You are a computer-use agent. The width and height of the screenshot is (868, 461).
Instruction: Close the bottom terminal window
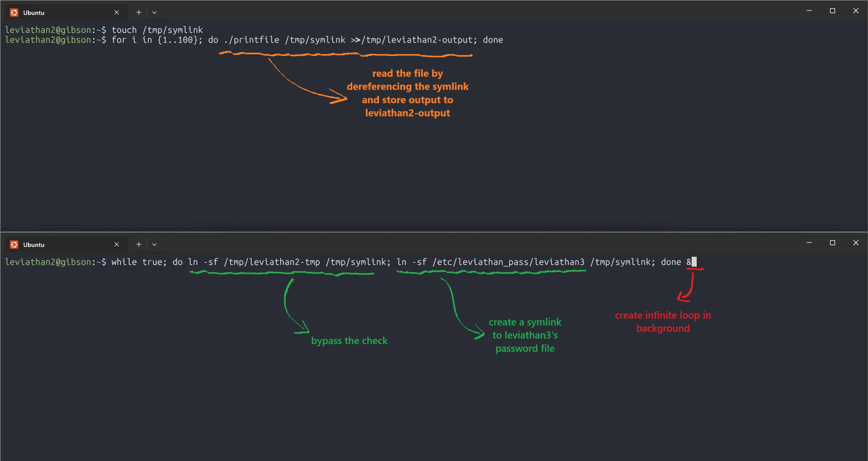855,243
